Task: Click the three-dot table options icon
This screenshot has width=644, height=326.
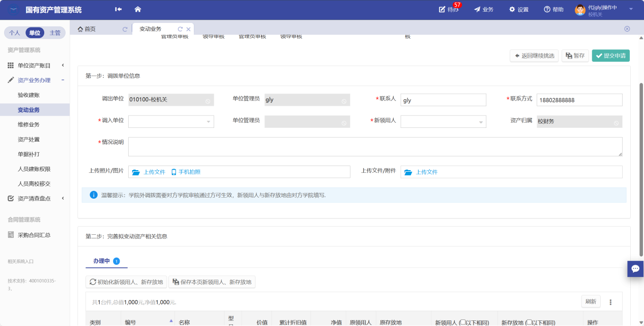Action: click(x=610, y=302)
